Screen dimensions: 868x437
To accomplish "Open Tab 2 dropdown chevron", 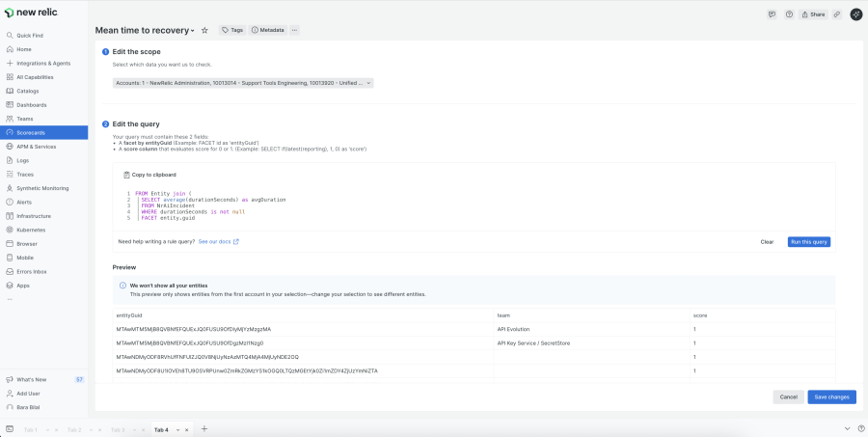I will pos(92,430).
